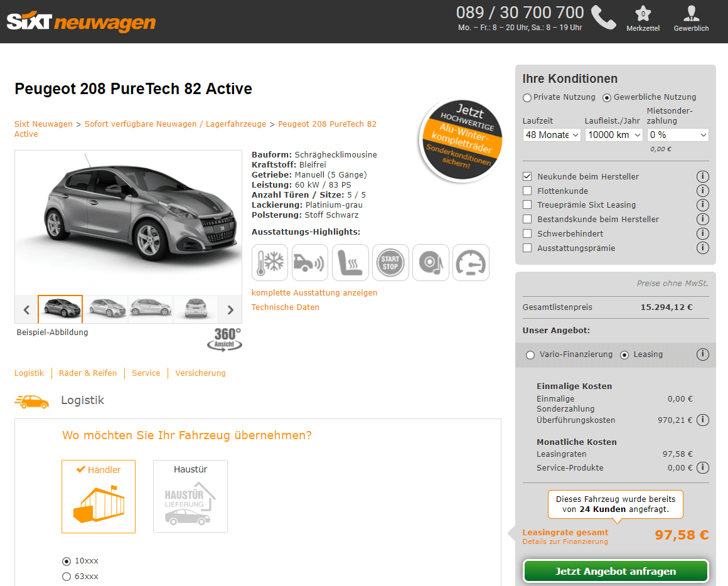Select the third side-view car thumbnail

pos(151,309)
